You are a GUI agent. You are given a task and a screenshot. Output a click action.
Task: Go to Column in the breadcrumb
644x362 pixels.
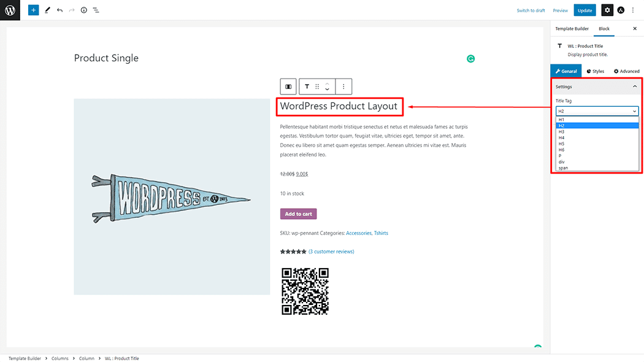(x=86, y=358)
